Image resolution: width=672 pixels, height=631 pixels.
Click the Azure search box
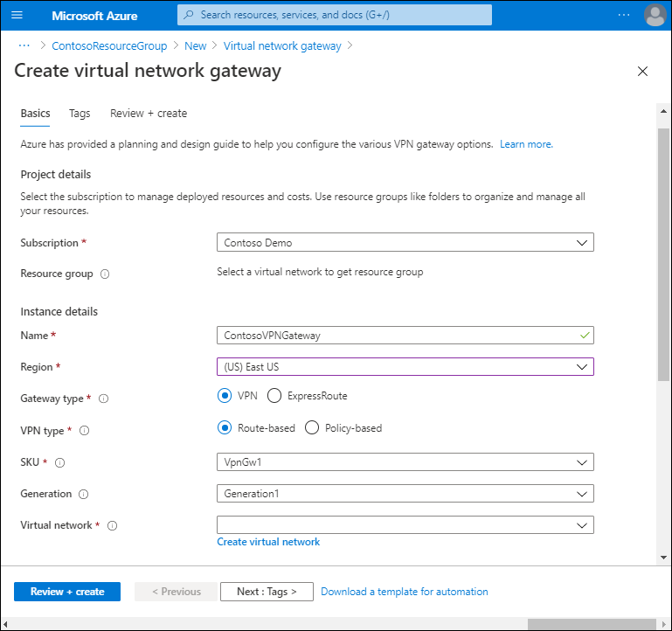(335, 15)
